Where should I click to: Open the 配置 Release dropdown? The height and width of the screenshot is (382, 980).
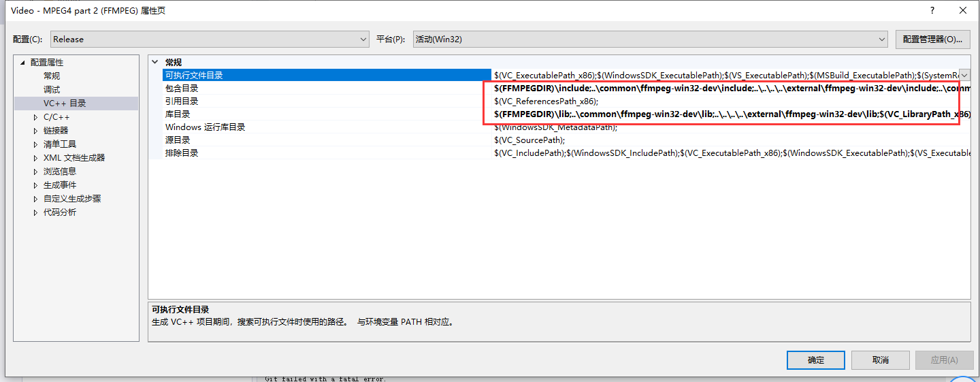point(210,39)
